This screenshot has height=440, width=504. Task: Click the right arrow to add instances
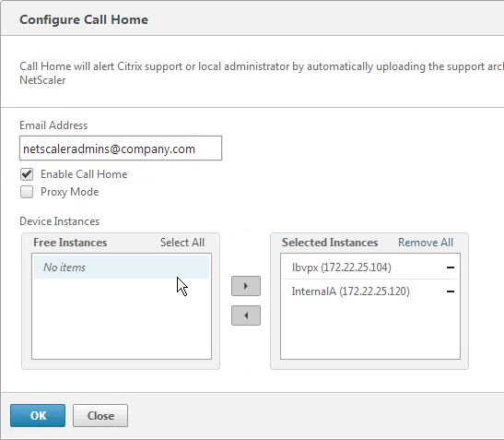[246, 286]
